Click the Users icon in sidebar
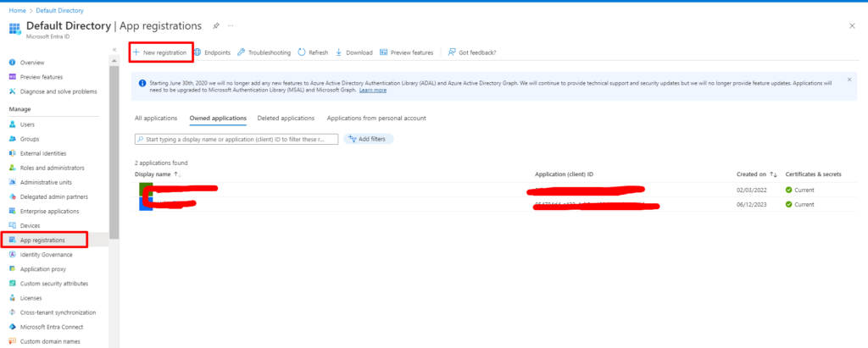The image size is (868, 348). click(x=12, y=124)
